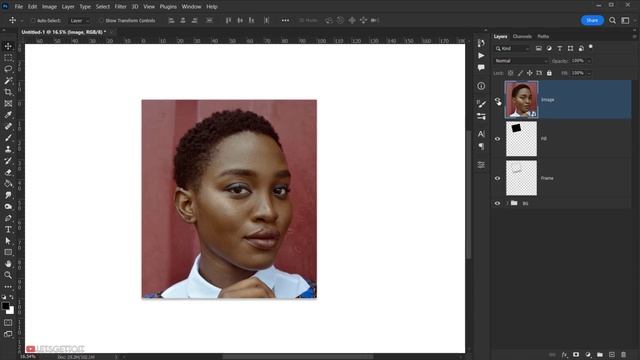Image resolution: width=640 pixels, height=360 pixels.
Task: Select the Dodge tool
Action: pos(8,207)
